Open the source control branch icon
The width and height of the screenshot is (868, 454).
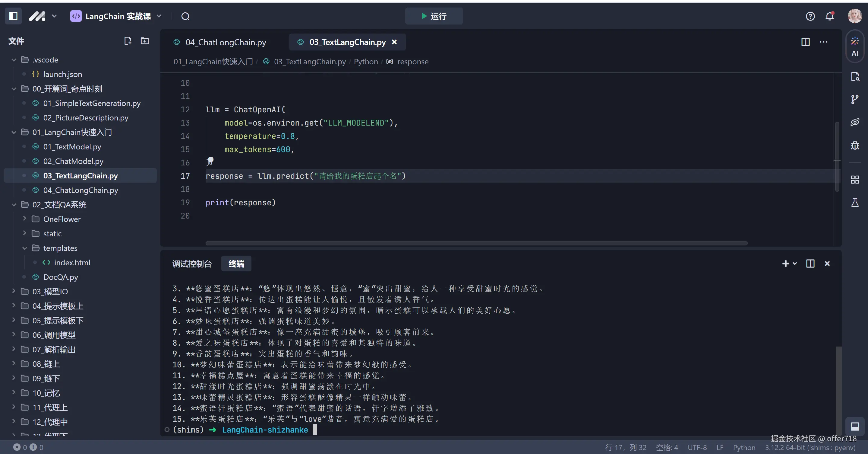coord(854,100)
